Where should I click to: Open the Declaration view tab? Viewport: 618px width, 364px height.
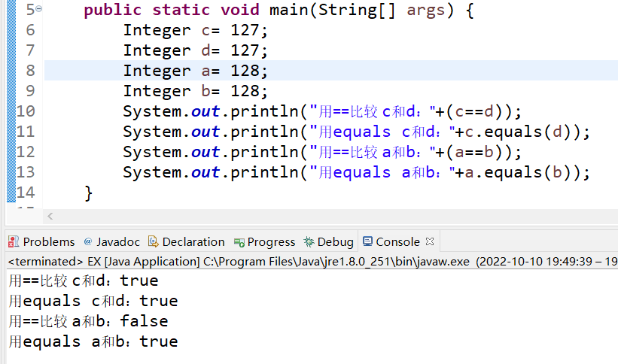pos(187,241)
